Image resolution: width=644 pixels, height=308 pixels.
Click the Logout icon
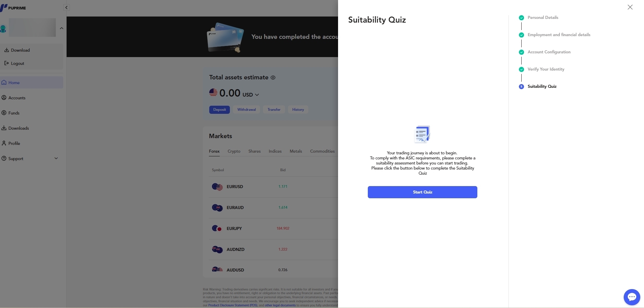tap(6, 63)
